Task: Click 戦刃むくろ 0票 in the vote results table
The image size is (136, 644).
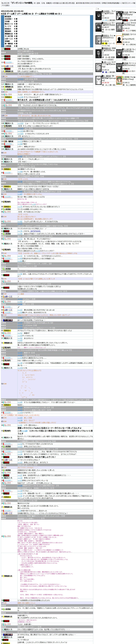Action: pos(11,24)
